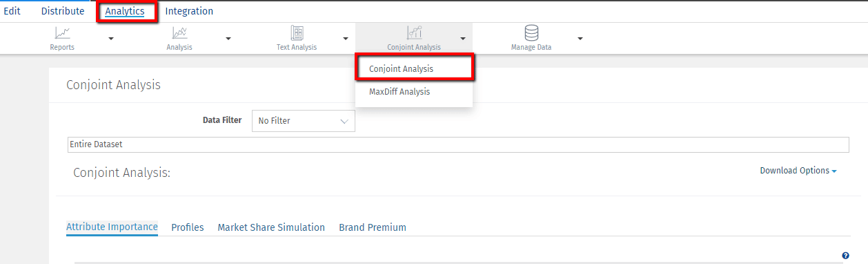The height and width of the screenshot is (264, 868).
Task: Open the help question mark icon
Action: (x=846, y=256)
